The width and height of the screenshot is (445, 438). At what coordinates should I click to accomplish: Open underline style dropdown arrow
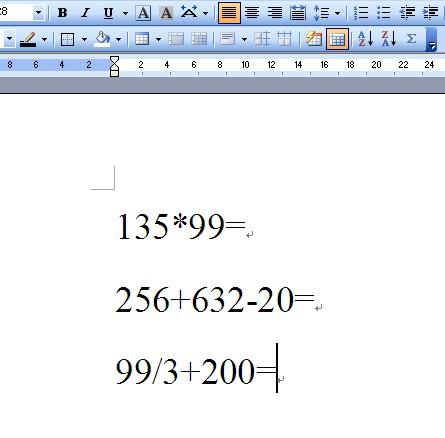point(125,13)
